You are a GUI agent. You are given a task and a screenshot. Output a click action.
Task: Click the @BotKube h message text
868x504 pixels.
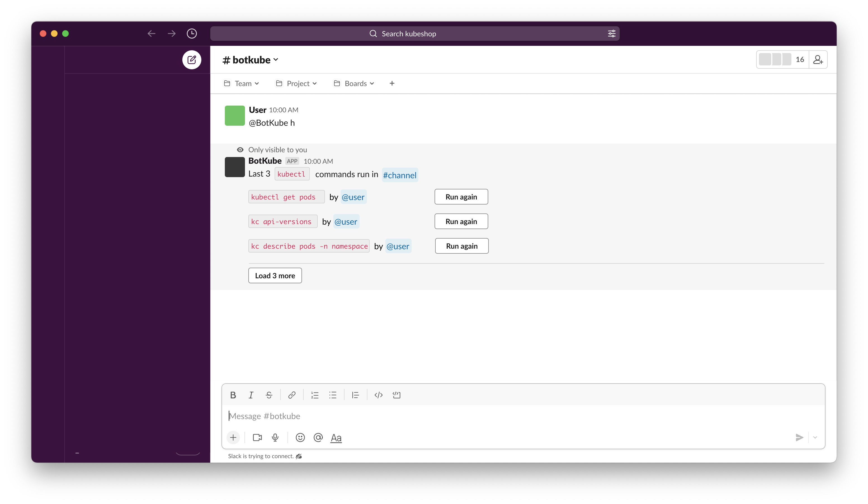tap(272, 123)
